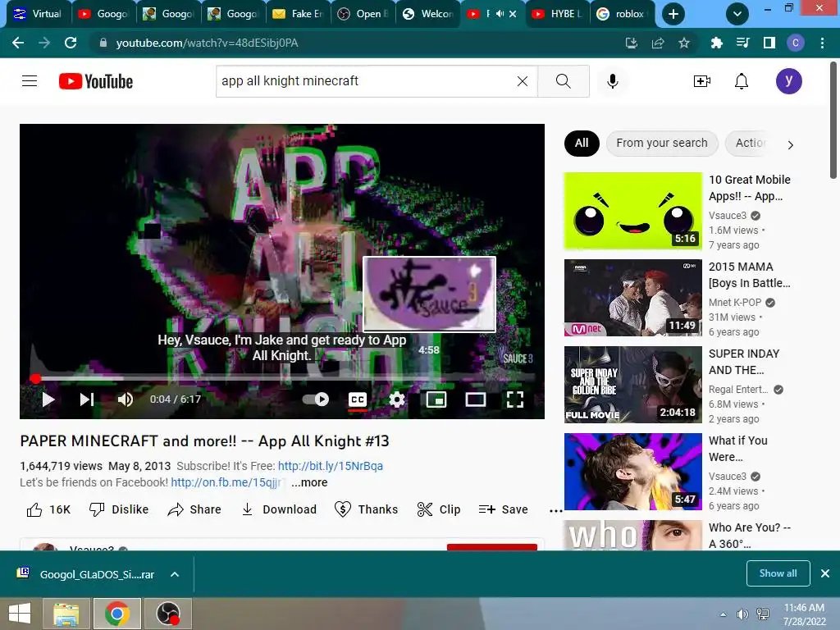Open the 2015 MAMA video thumbnail
Image resolution: width=840 pixels, height=630 pixels.
pyautogui.click(x=632, y=298)
